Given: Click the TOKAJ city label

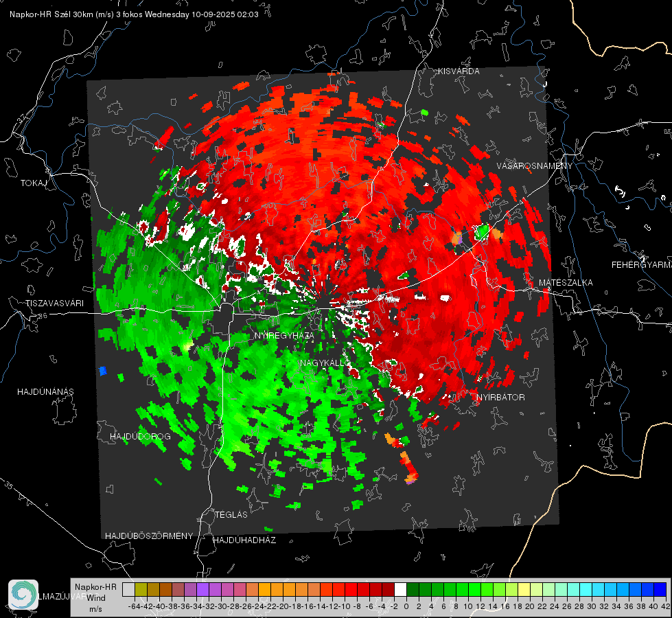Looking at the screenshot, I should (x=34, y=183).
